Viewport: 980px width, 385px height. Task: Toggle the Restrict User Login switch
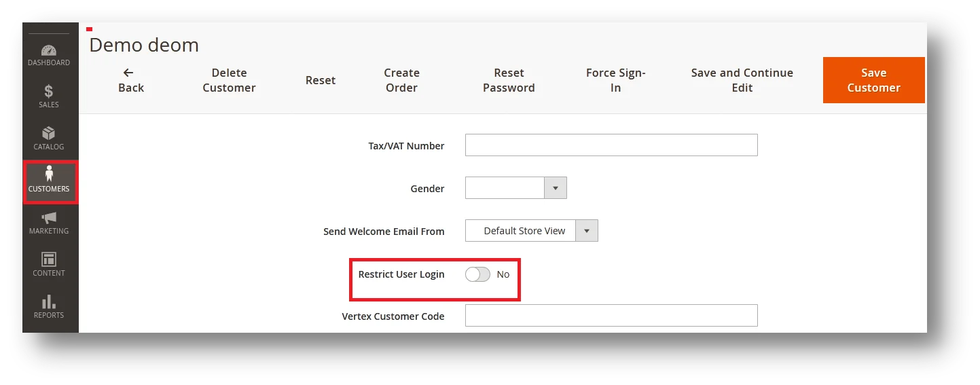tap(477, 274)
